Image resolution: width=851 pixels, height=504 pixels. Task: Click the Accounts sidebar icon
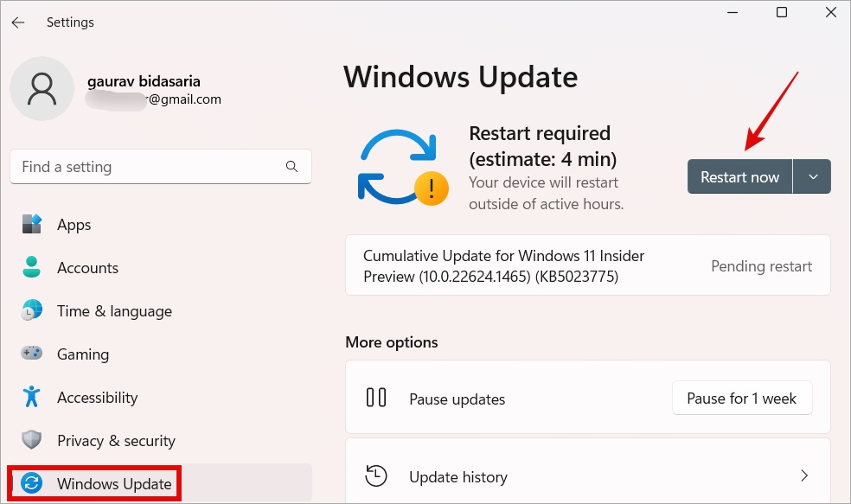32,268
